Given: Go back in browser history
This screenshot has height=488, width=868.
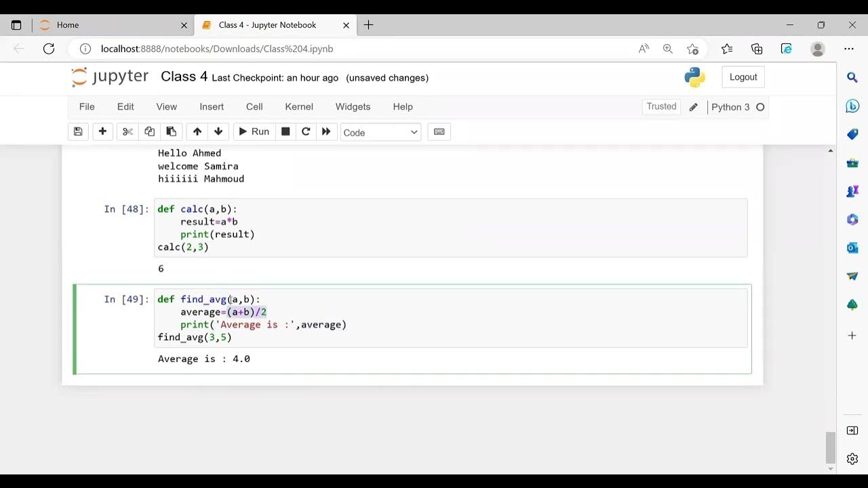Looking at the screenshot, I should pyautogui.click(x=19, y=49).
